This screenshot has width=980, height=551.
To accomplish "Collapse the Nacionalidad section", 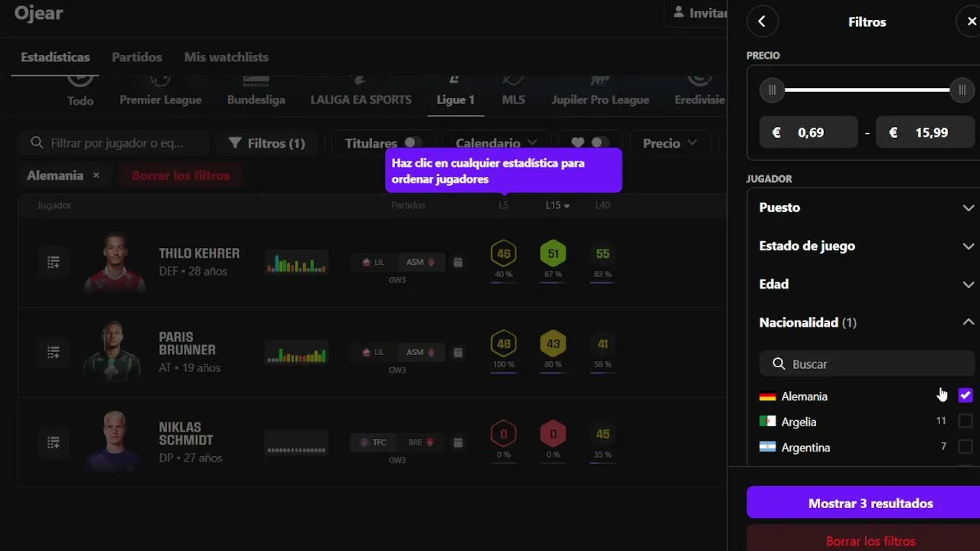I will point(867,322).
